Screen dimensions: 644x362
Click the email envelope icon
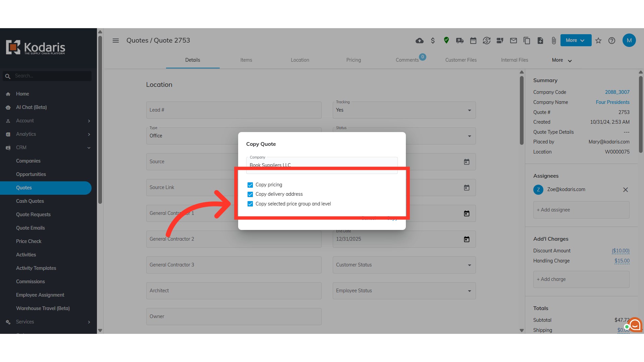(513, 41)
